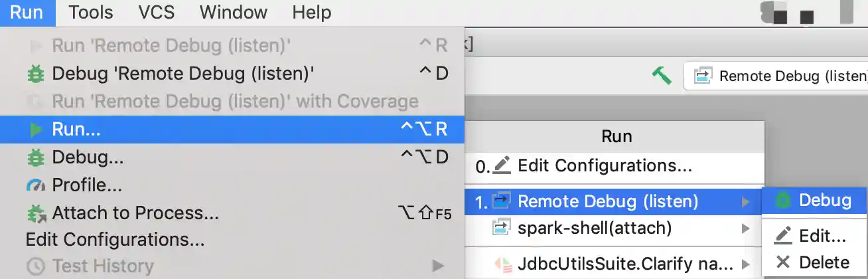The height and width of the screenshot is (279, 868).
Task: Open the Remote Debug (listen) configuration dropdown
Action: click(777, 76)
